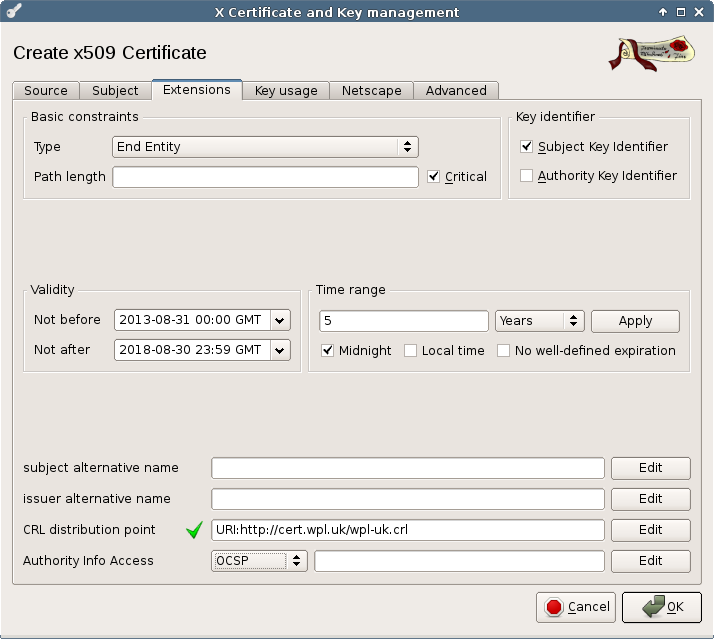Go to the Subject tab

[x=115, y=91]
